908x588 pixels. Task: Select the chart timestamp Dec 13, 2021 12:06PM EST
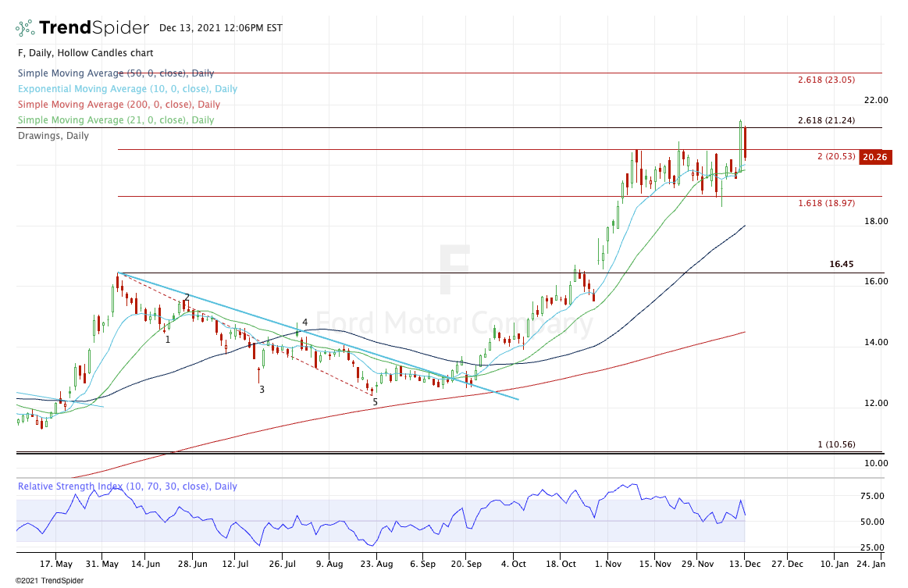click(x=221, y=28)
